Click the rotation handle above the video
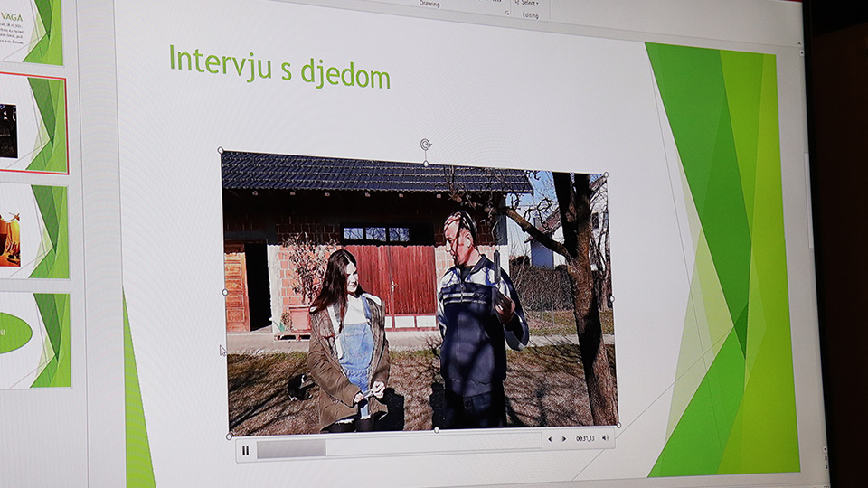 coord(425,145)
